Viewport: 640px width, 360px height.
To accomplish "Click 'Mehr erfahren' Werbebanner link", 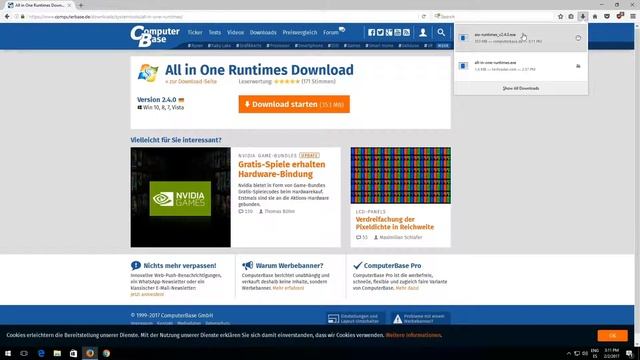I will click(288, 288).
